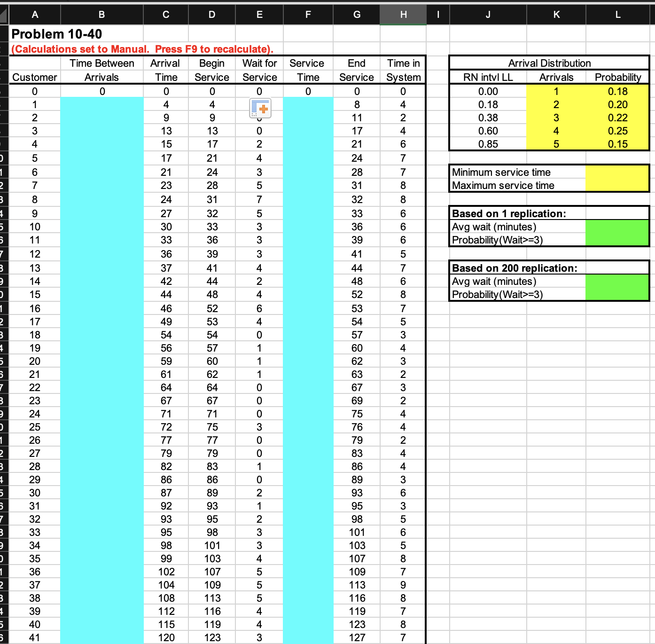Viewport: 655px width, 644px height.
Task: Open the Paste Options smart tag
Action: (x=261, y=108)
